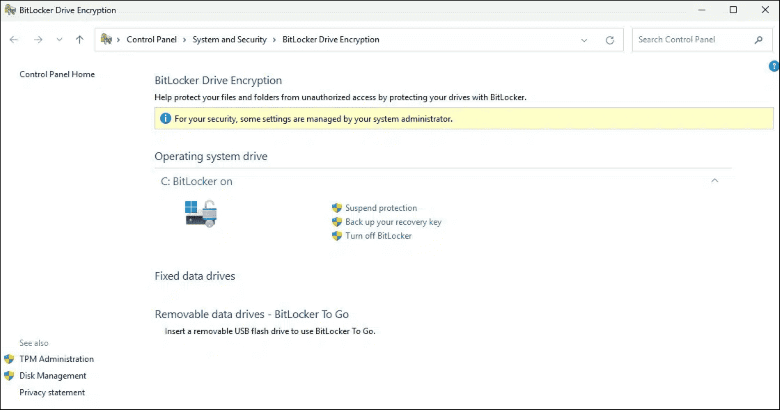Viewport: 780px width, 410px height.
Task: Click the C: drive lock icon
Action: coord(201,213)
